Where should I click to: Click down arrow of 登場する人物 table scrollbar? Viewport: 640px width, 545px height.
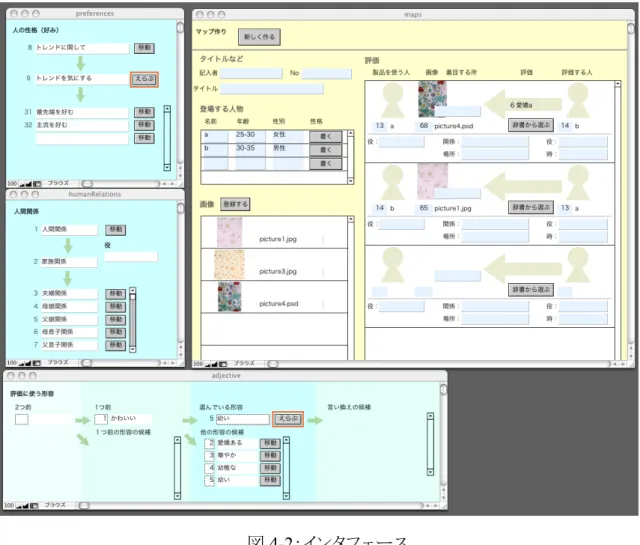351,180
